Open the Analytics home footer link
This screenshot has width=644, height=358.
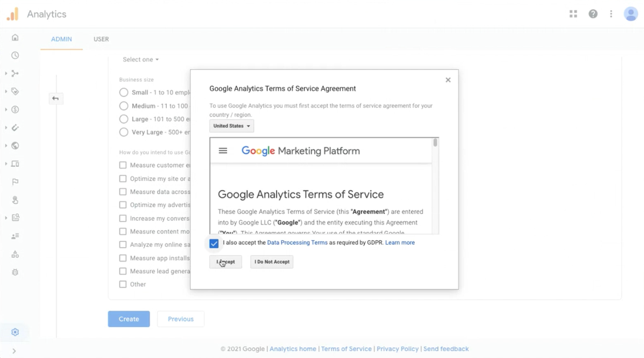click(x=293, y=348)
